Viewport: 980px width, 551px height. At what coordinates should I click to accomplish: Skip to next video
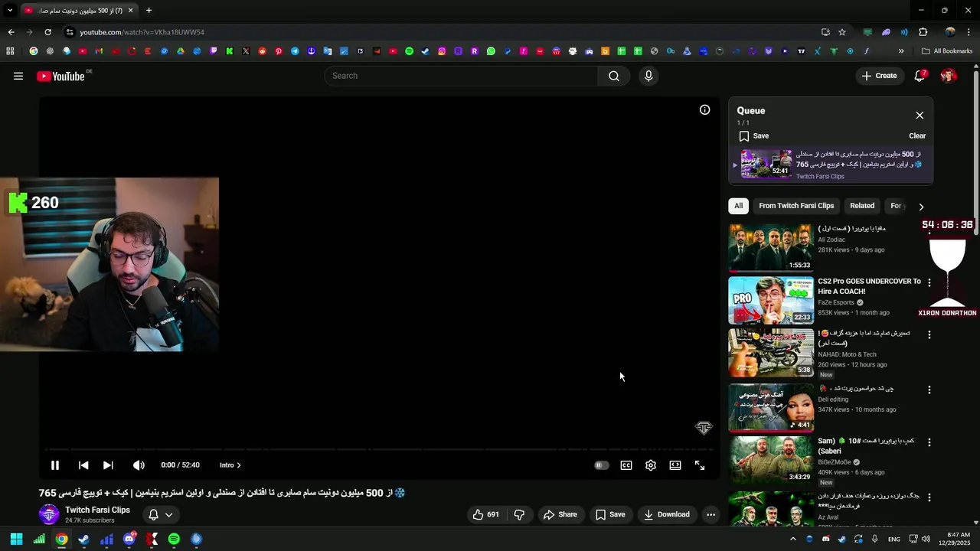pyautogui.click(x=108, y=465)
